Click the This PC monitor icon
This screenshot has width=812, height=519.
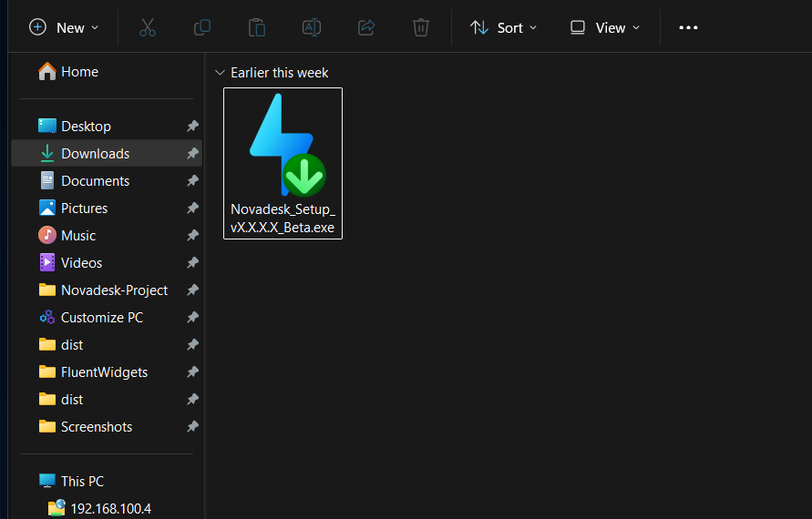click(47, 481)
